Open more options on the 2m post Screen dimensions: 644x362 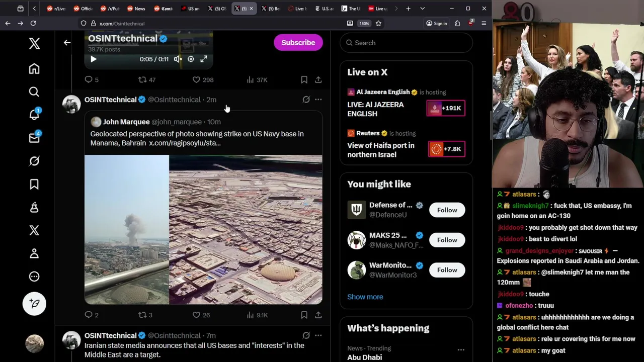coord(318,100)
